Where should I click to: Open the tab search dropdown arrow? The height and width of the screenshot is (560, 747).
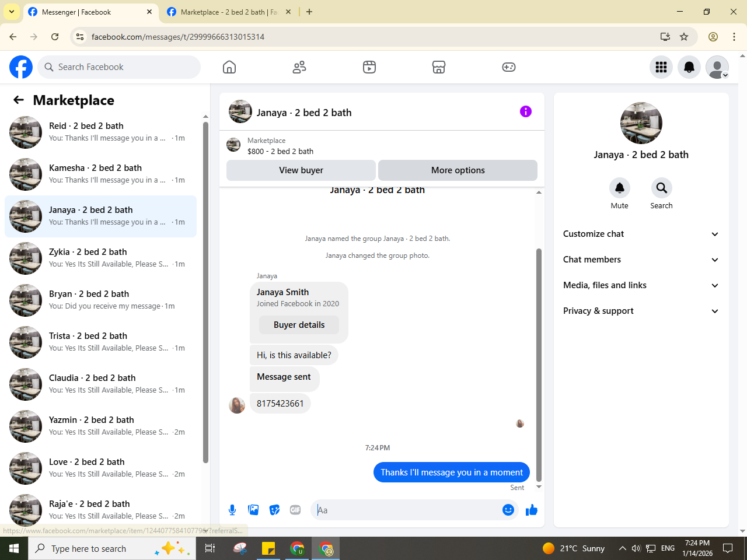(x=11, y=12)
